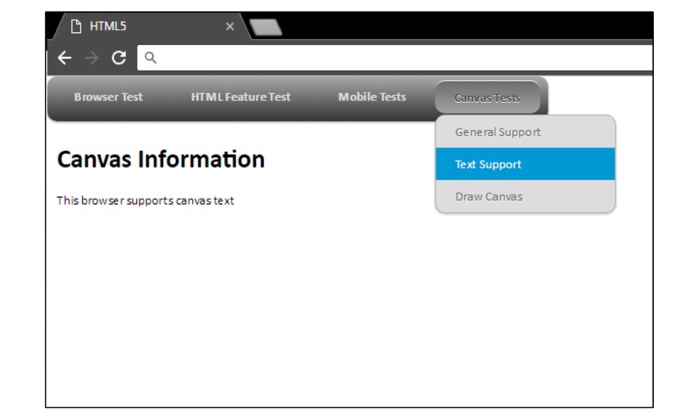This screenshot has width=700, height=414.
Task: Select the highlighted Text Support item
Action: click(x=525, y=164)
